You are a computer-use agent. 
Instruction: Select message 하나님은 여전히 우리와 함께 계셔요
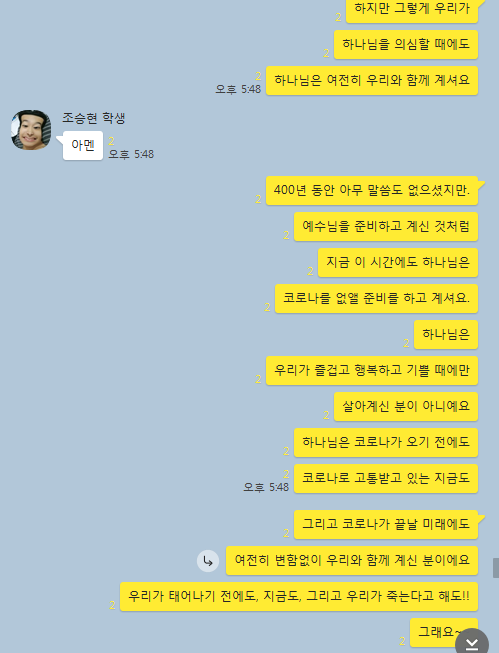click(372, 80)
